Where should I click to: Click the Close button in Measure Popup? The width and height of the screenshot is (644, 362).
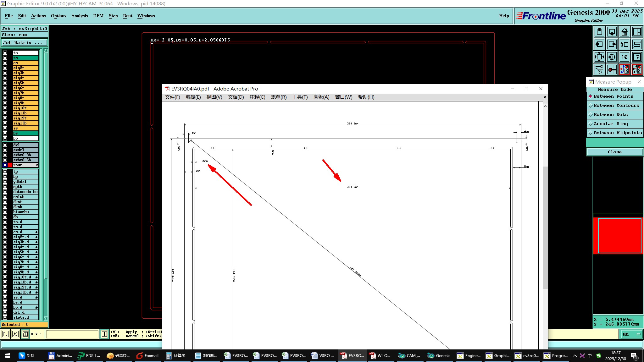[614, 152]
